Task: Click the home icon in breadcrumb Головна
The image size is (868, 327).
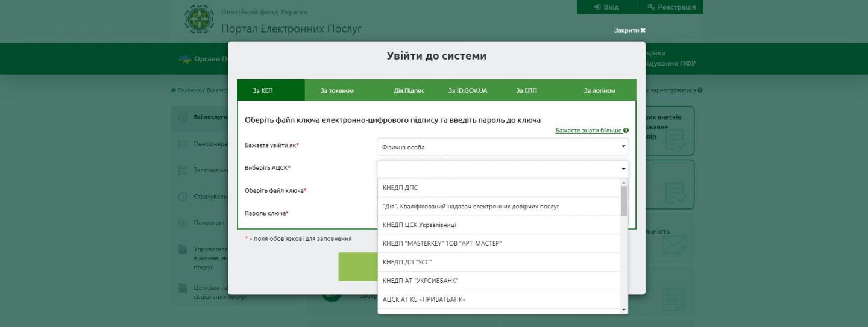Action: [x=174, y=90]
